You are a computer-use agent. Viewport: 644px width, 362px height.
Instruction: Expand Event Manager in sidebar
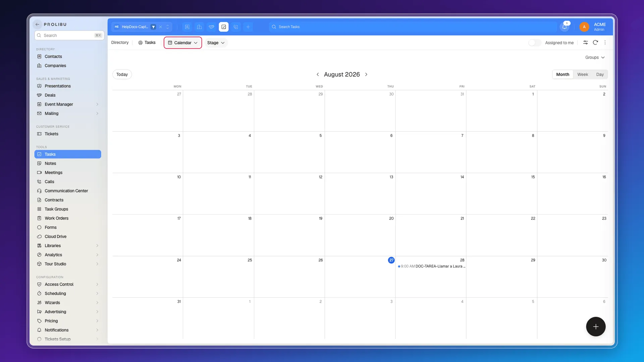tap(97, 104)
